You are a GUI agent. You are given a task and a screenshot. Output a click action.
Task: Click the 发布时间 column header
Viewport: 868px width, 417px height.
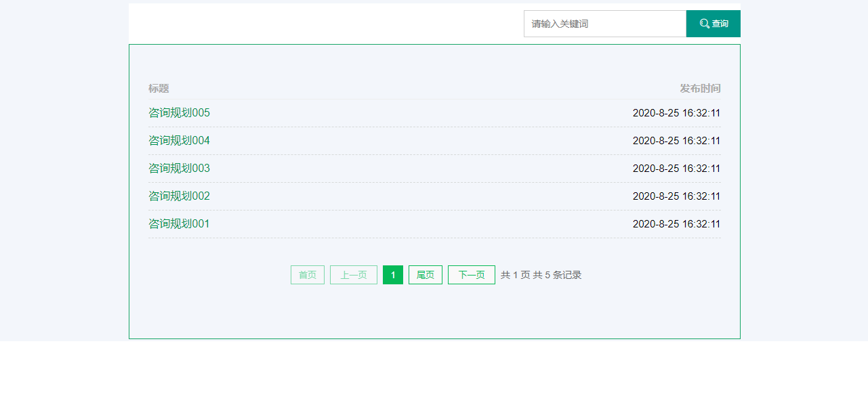[700, 89]
